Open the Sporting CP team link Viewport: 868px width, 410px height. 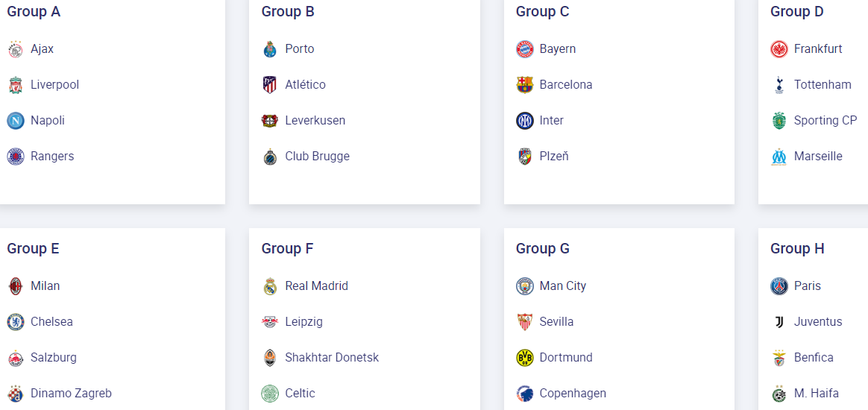coord(825,121)
